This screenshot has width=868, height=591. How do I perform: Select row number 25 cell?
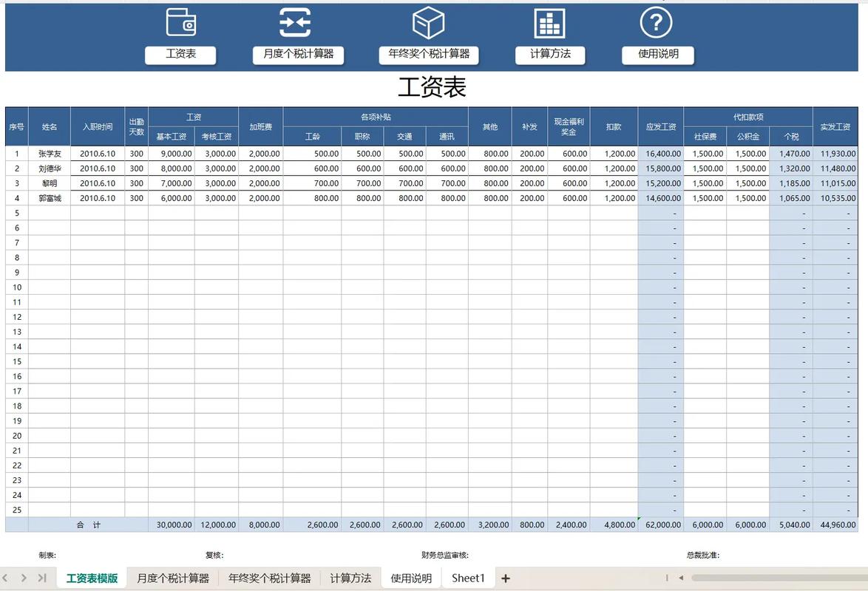[16, 510]
